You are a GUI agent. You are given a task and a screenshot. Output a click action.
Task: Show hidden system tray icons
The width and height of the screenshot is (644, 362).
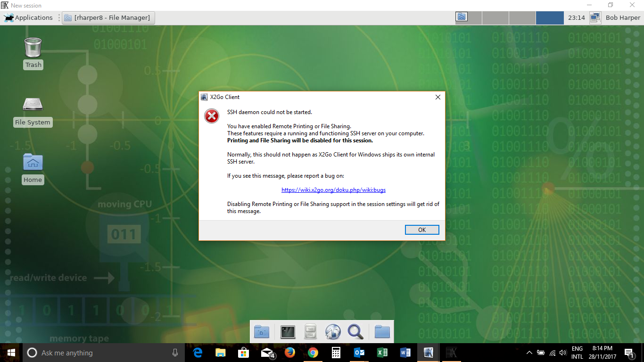(x=529, y=353)
